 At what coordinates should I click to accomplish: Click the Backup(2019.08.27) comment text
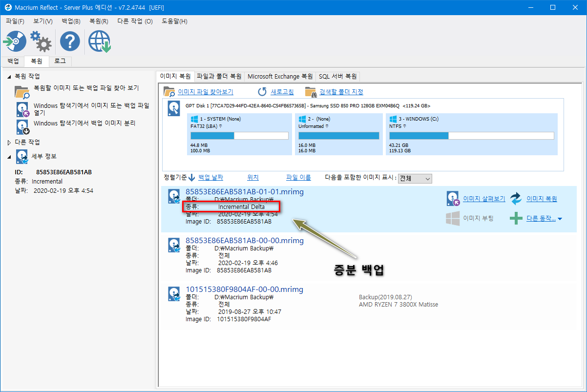pyautogui.click(x=385, y=297)
